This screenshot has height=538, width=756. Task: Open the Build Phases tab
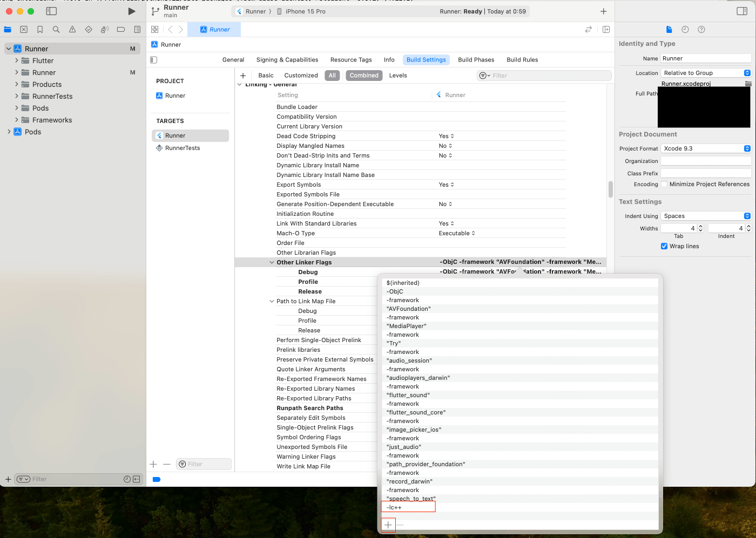[476, 60]
